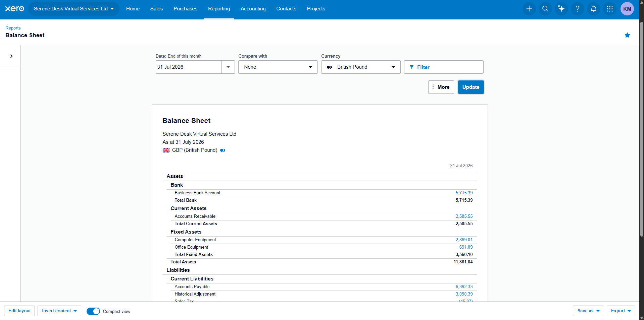
Task: Open the Accounting menu
Action: click(253, 9)
